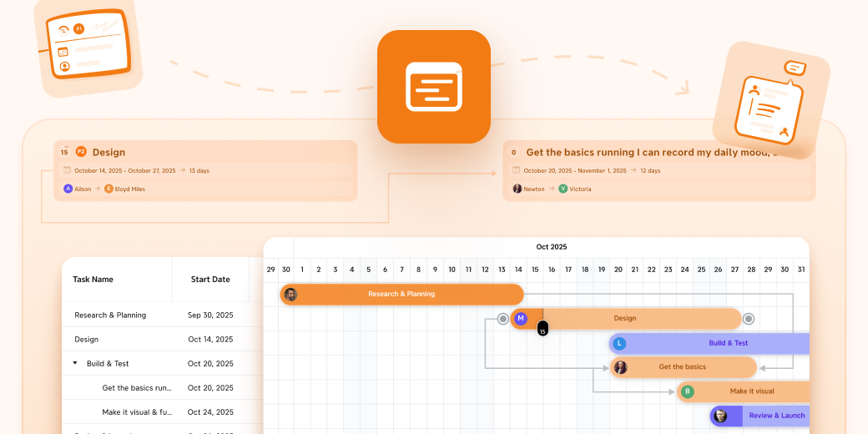Click day 10 in the timeline header
This screenshot has height=434, width=868.
pyautogui.click(x=452, y=270)
